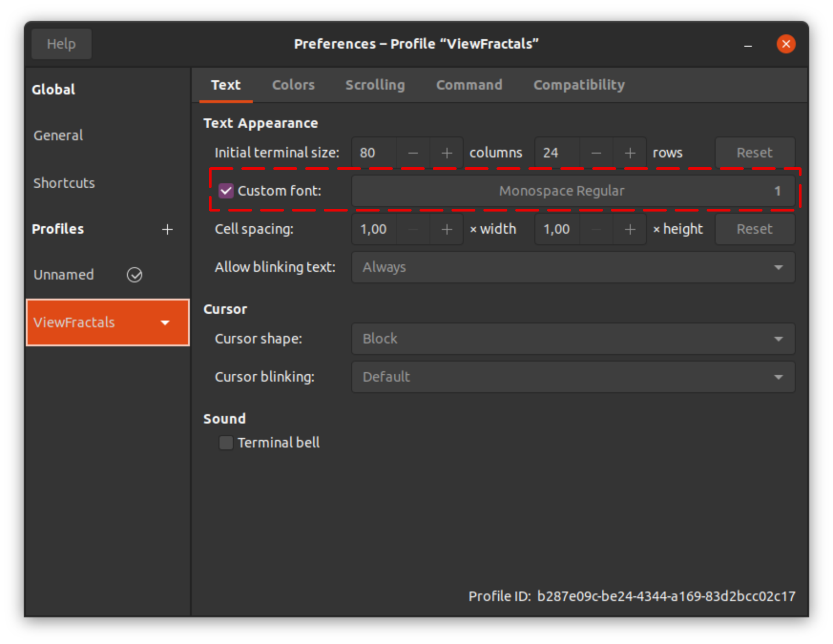The height and width of the screenshot is (644, 833).
Task: Click the default-profile checkmark icon beside Unnamed
Action: tap(135, 275)
